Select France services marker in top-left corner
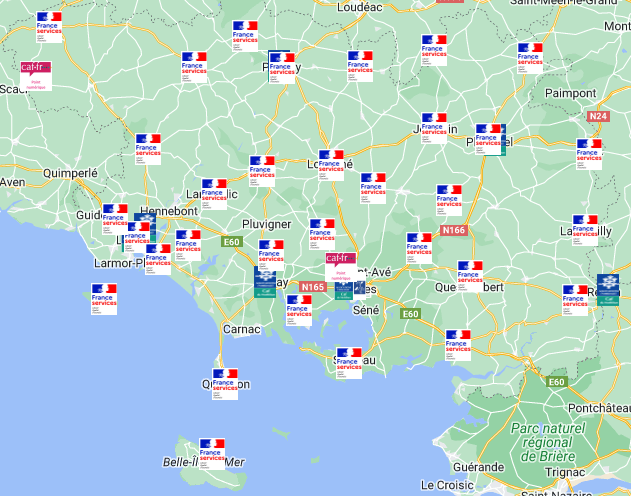 coord(49,27)
